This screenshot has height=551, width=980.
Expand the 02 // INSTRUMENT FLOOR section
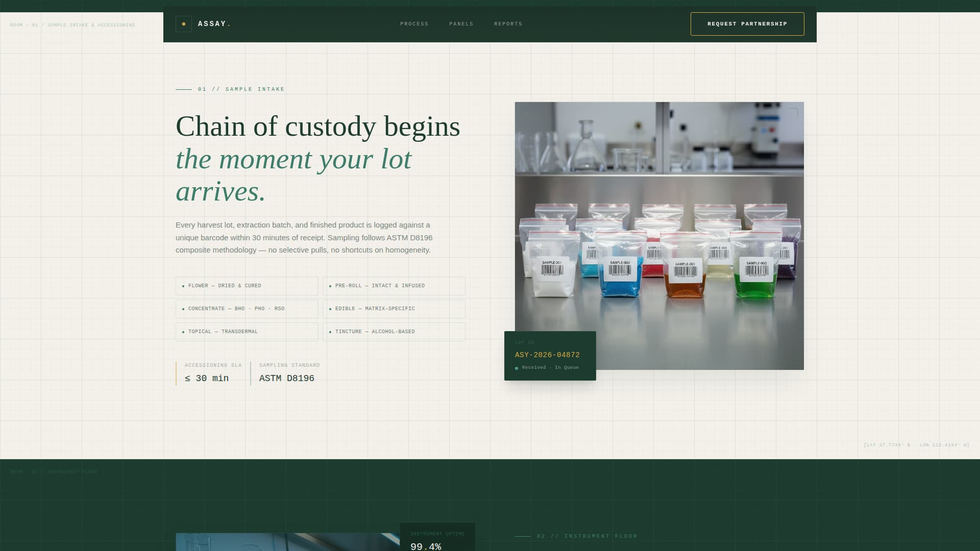[x=586, y=536]
